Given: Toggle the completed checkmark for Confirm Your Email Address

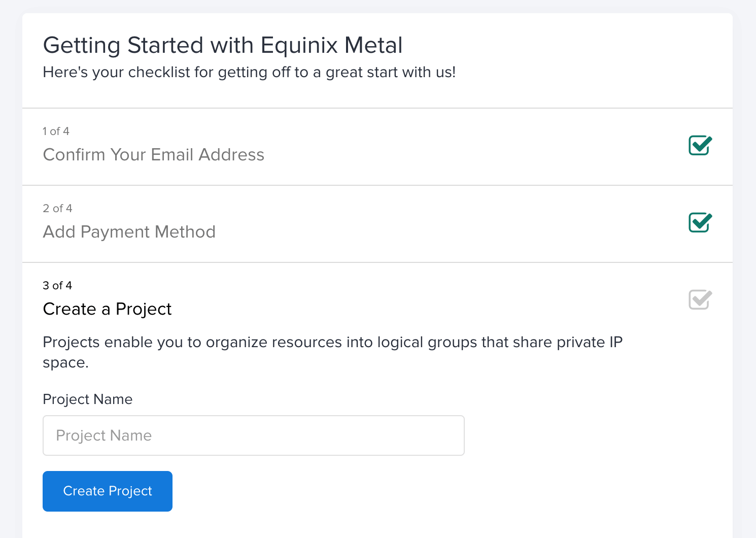Looking at the screenshot, I should click(x=700, y=146).
